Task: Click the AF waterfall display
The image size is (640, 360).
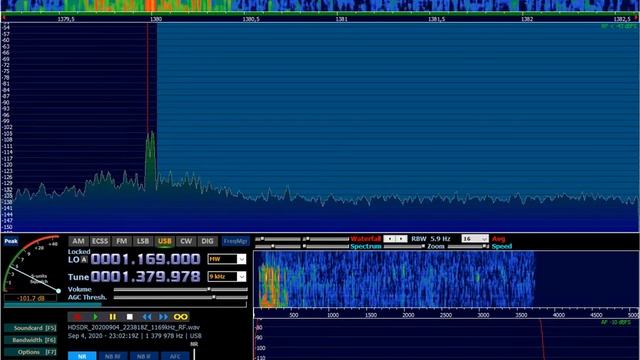Action: pos(393,279)
